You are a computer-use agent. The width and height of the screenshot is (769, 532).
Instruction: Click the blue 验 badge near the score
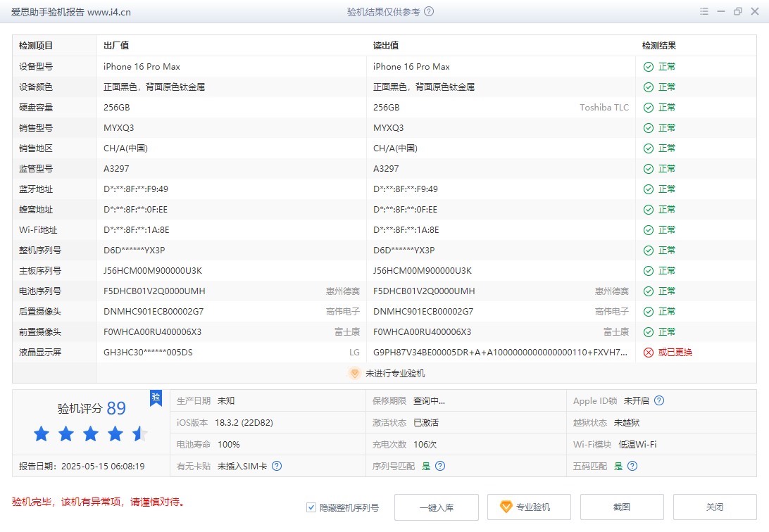tap(156, 398)
